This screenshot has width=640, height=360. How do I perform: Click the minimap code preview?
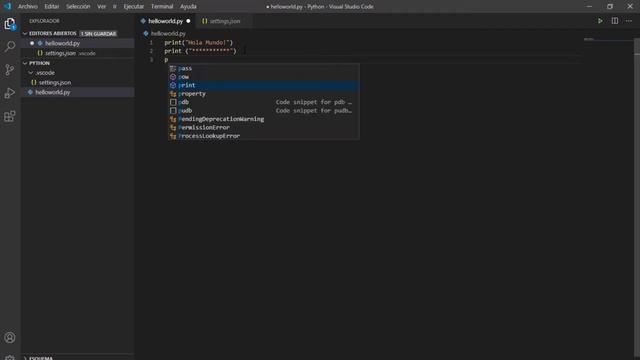(x=589, y=39)
